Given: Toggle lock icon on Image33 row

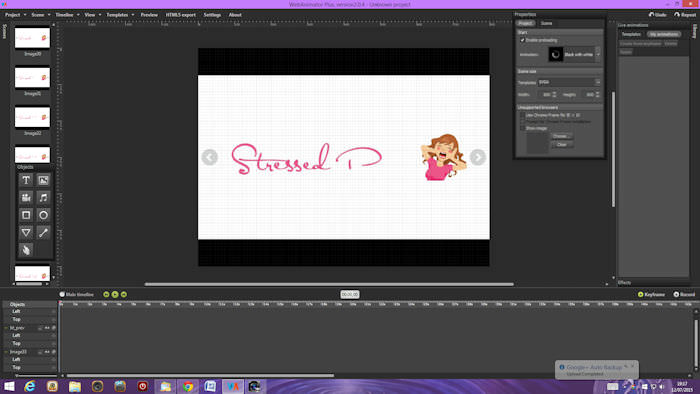Looking at the screenshot, I should pos(54,352).
